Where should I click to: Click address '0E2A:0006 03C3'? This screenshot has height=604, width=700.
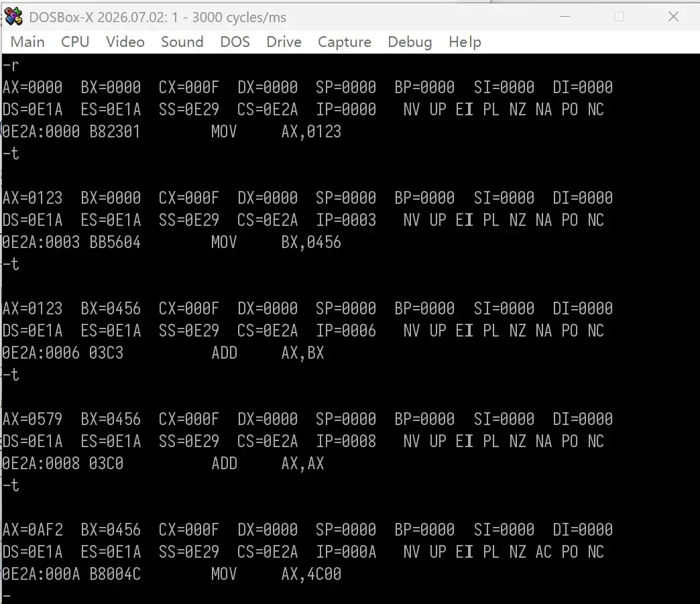[x=62, y=353]
